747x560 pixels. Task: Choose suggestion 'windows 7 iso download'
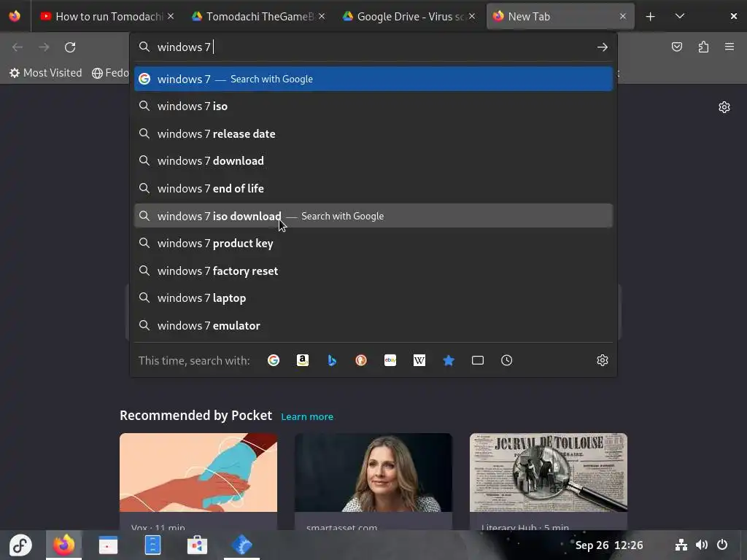373,216
